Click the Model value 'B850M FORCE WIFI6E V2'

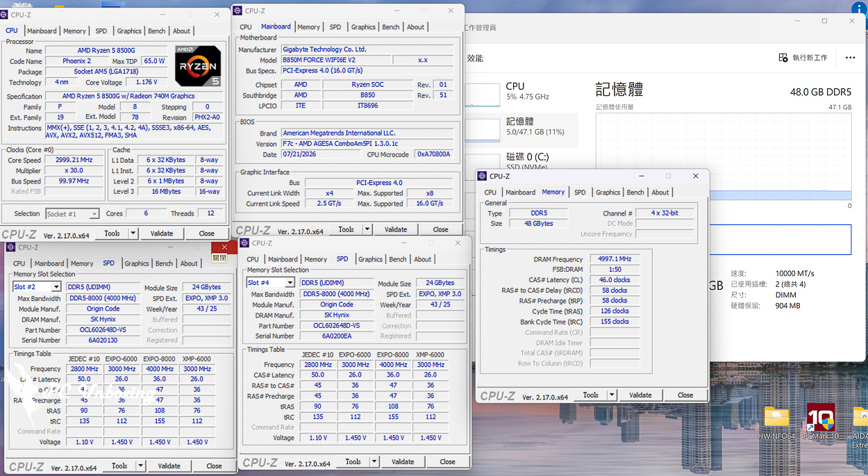337,60
